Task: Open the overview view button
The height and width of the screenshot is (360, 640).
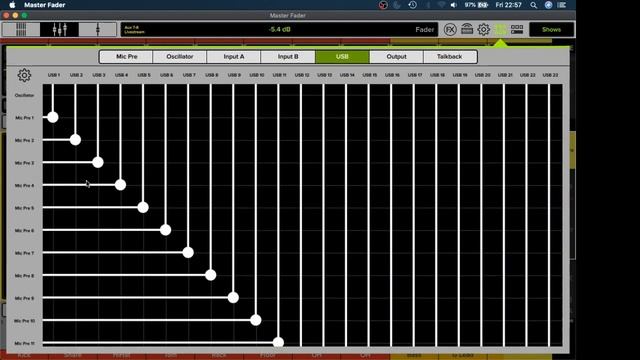Action: coord(21,29)
